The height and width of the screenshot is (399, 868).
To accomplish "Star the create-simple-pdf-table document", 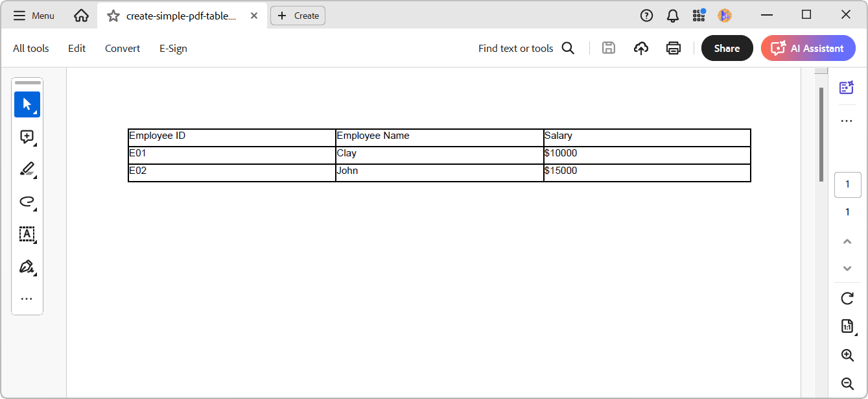I will 113,16.
